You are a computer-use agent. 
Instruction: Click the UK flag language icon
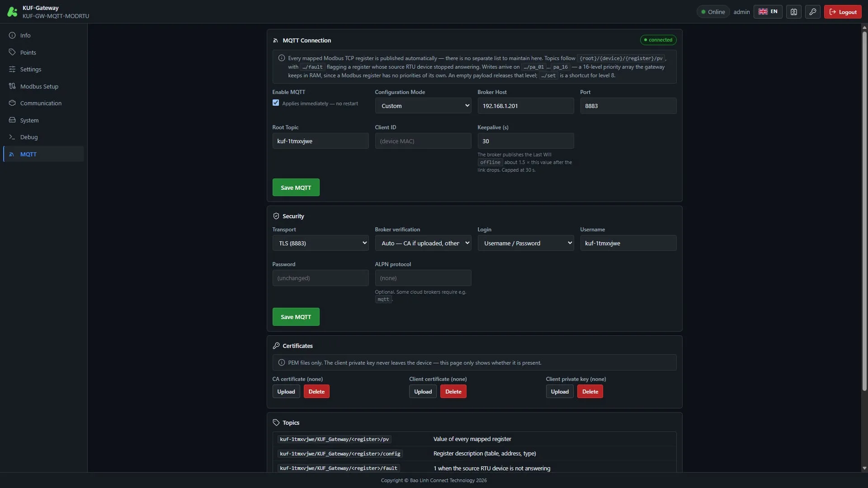[x=763, y=12]
